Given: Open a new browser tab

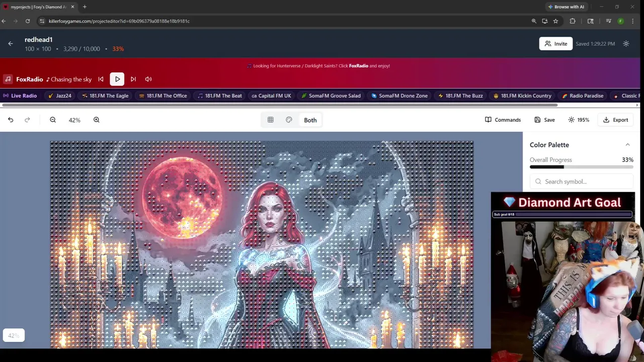Looking at the screenshot, I should (85, 7).
